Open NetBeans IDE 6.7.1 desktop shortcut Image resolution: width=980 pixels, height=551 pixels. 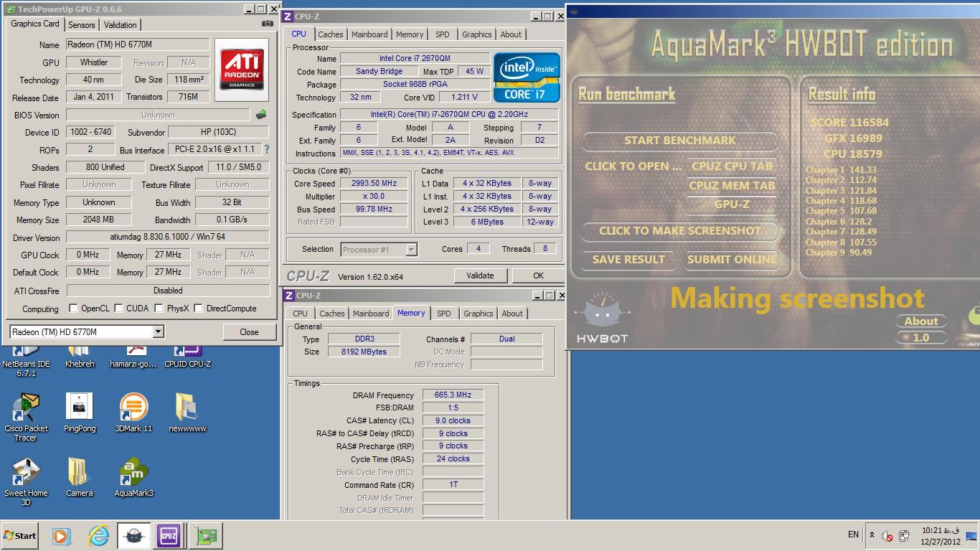pyautogui.click(x=27, y=361)
